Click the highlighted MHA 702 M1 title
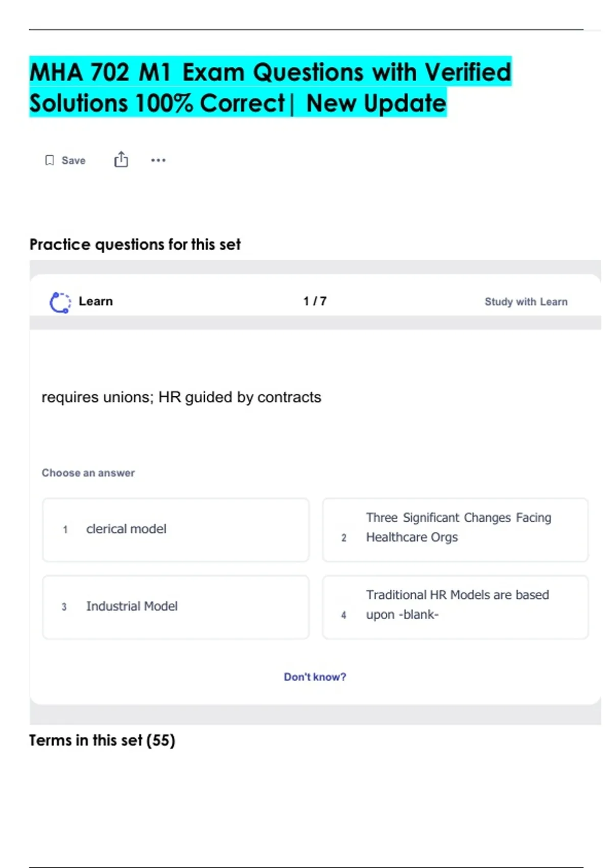 coord(270,87)
